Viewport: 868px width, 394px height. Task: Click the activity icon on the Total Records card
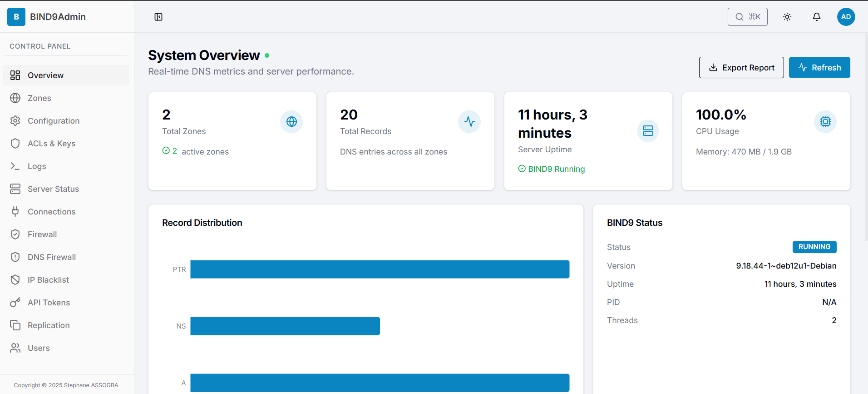(x=469, y=122)
